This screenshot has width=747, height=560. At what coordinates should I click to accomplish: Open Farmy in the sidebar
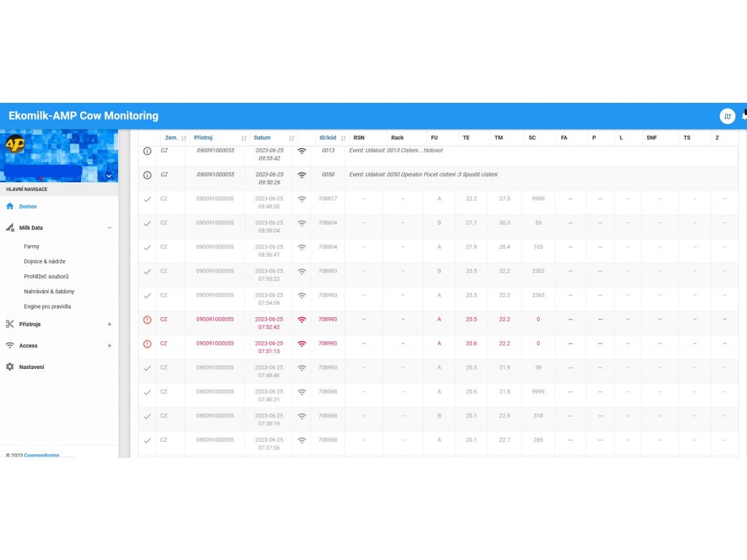point(32,246)
